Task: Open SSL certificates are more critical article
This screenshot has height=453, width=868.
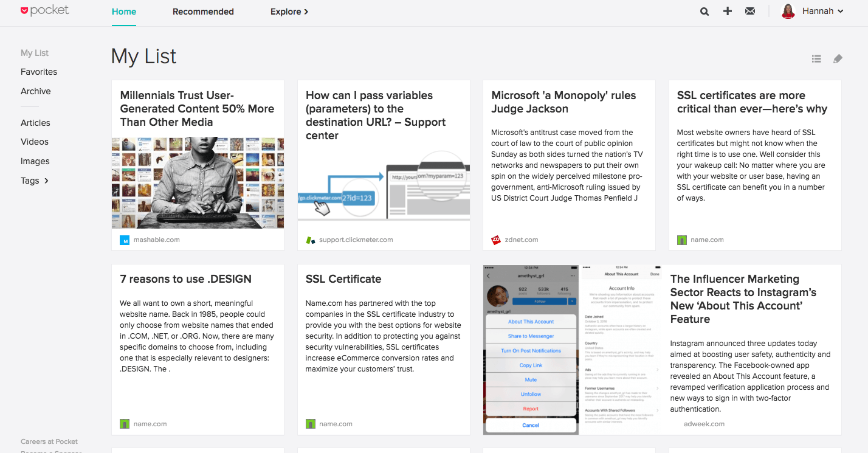Action: tap(752, 102)
